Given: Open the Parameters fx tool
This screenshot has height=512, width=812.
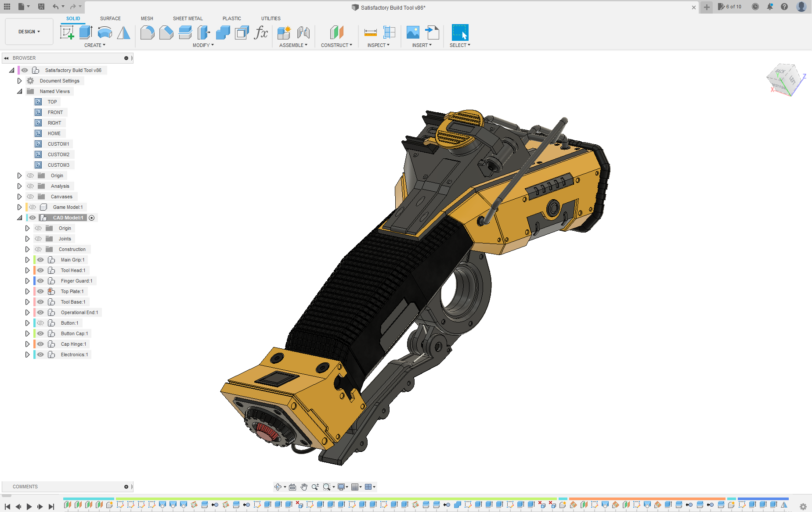Looking at the screenshot, I should (261, 32).
